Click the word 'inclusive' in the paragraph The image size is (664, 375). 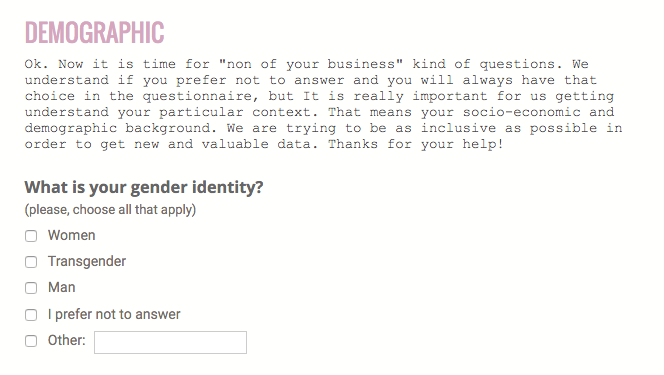(x=458, y=128)
